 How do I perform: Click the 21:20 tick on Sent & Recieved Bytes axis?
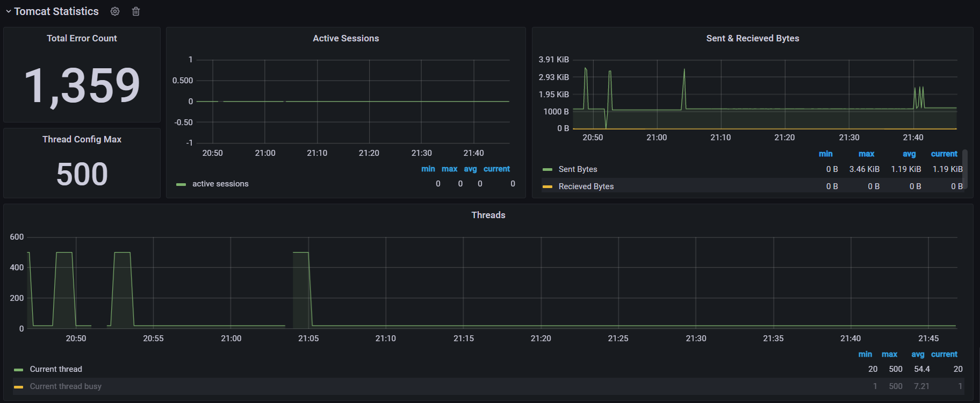point(784,138)
